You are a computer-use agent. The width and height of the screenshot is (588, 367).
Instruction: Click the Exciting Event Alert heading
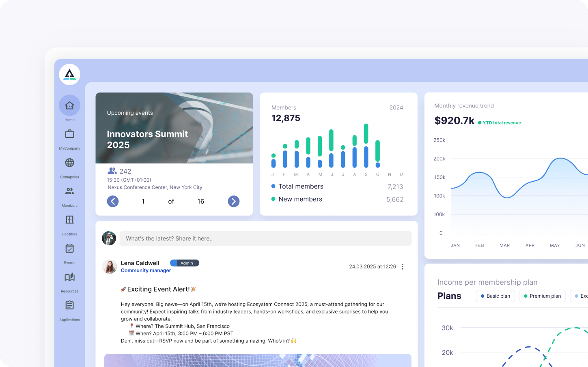(158, 289)
